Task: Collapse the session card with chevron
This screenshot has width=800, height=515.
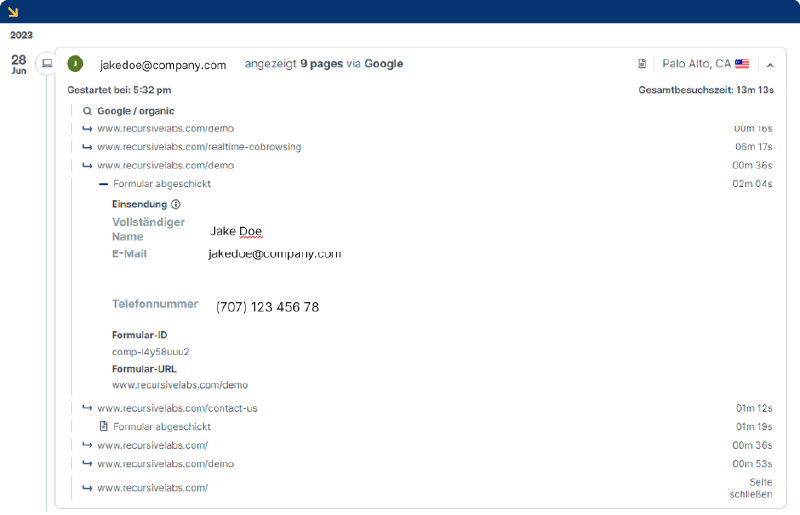Action: (770, 65)
